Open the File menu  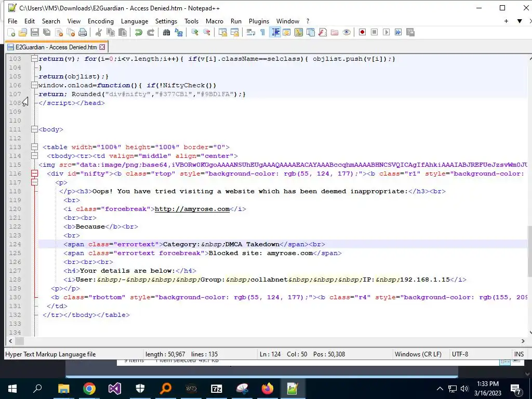click(x=12, y=21)
